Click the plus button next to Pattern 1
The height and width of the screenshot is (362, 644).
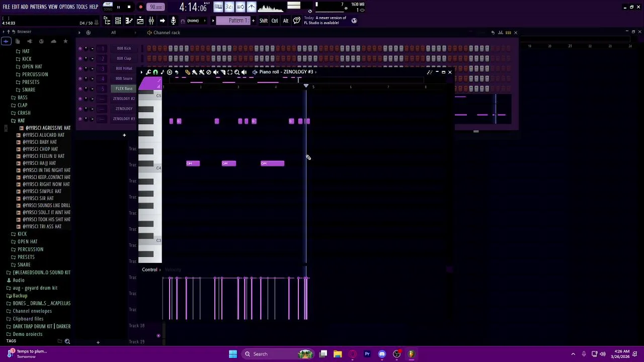click(x=253, y=21)
